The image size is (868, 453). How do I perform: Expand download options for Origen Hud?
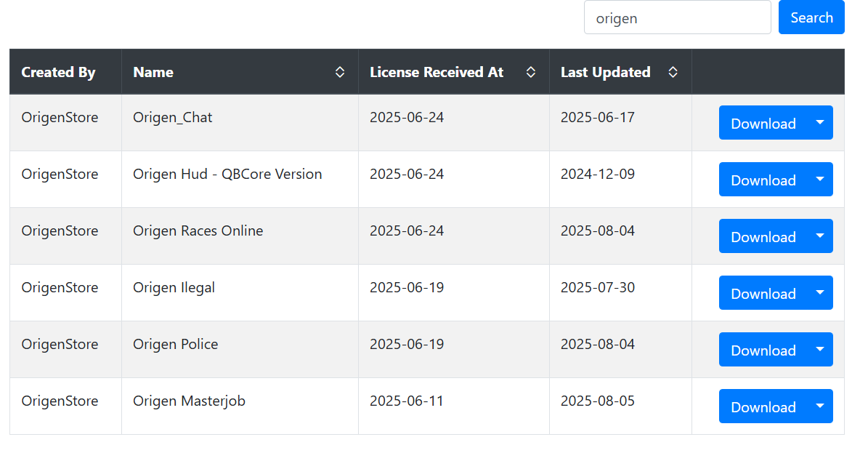click(x=820, y=179)
